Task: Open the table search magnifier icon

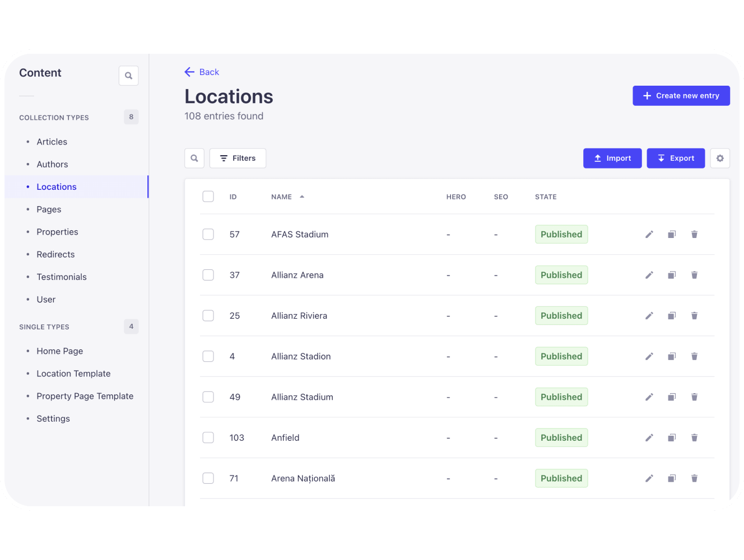Action: tap(194, 158)
